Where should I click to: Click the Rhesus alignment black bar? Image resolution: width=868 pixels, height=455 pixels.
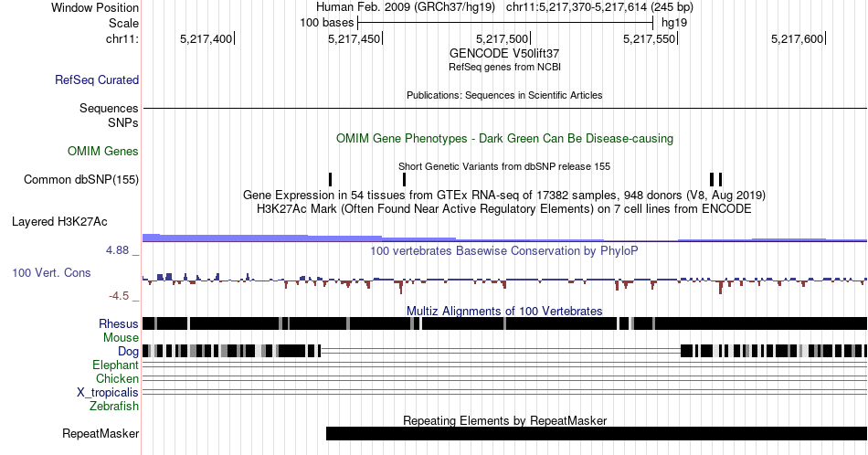[504, 323]
